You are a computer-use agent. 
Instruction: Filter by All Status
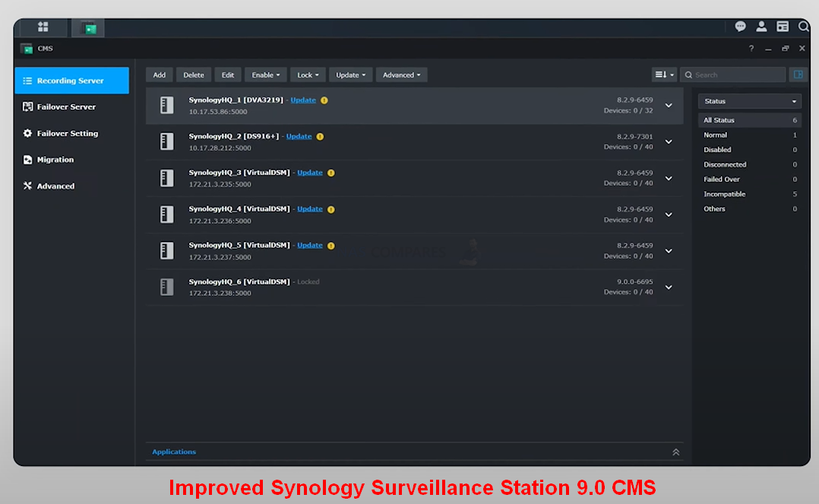tap(750, 120)
